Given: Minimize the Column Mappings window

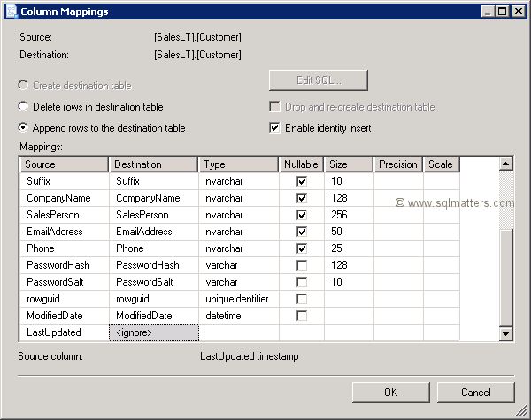Looking at the screenshot, I should [489, 11].
